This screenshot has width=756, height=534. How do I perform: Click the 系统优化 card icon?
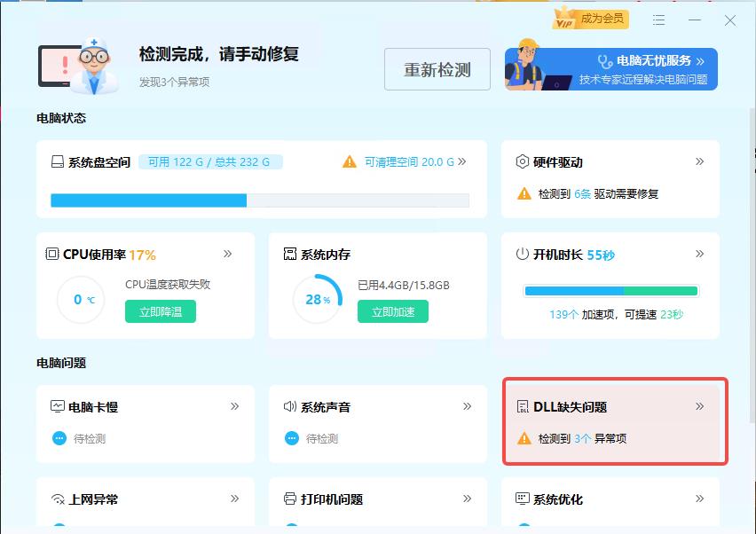pos(523,499)
